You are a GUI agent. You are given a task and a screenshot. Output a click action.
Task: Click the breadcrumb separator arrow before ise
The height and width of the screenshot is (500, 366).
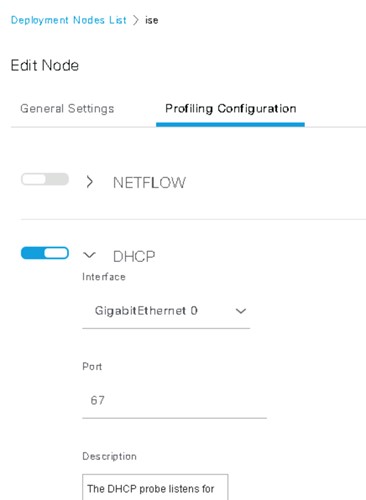point(136,20)
